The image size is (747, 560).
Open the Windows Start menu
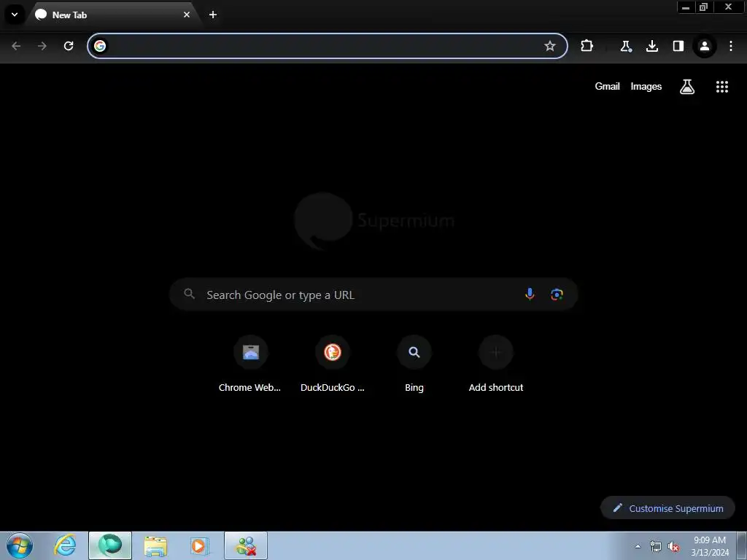coord(20,545)
